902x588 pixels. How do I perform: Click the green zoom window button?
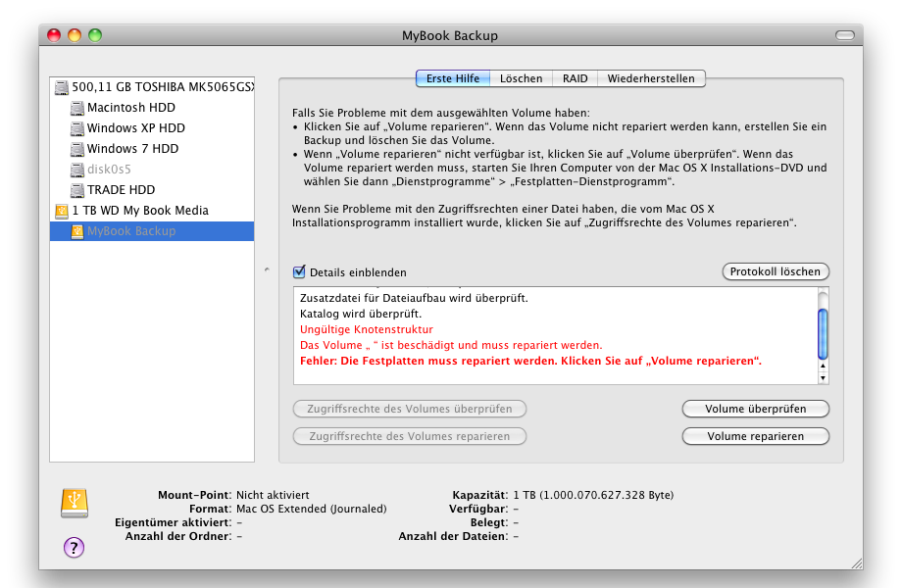click(95, 35)
